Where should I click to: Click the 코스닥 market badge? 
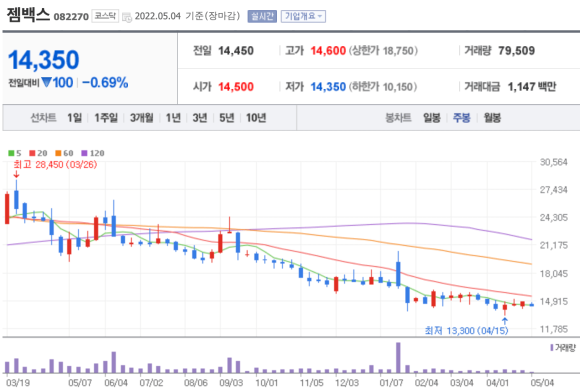coord(105,16)
